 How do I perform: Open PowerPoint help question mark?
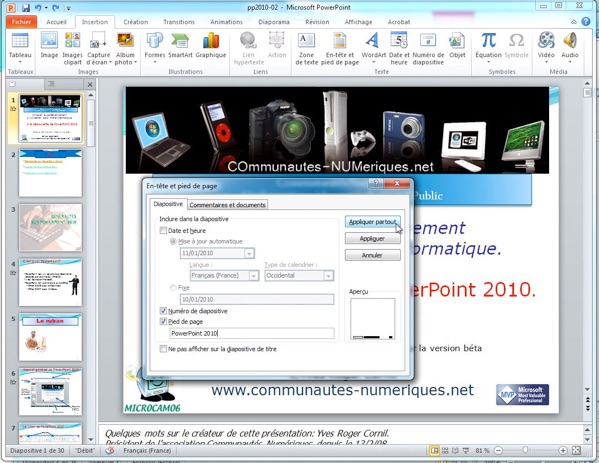click(x=586, y=22)
